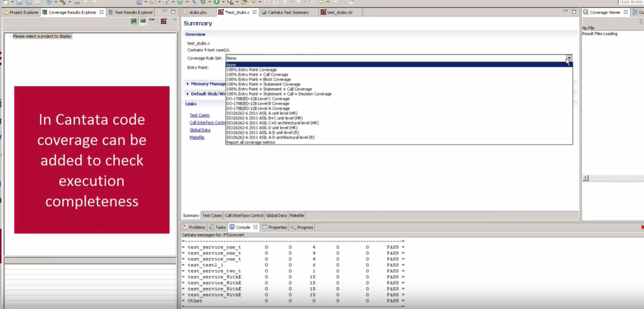Open the Coverage Rule Set dropdown arrow
Screen dimensions: 644x309
[569, 58]
